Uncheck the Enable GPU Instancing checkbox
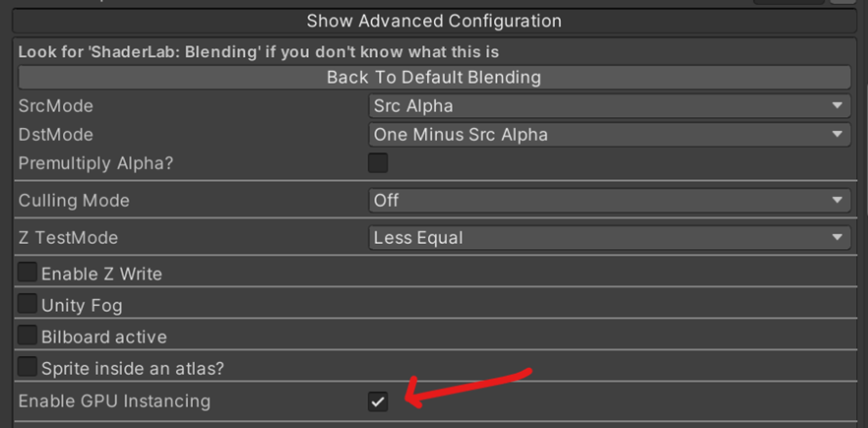This screenshot has height=428, width=868. (378, 401)
